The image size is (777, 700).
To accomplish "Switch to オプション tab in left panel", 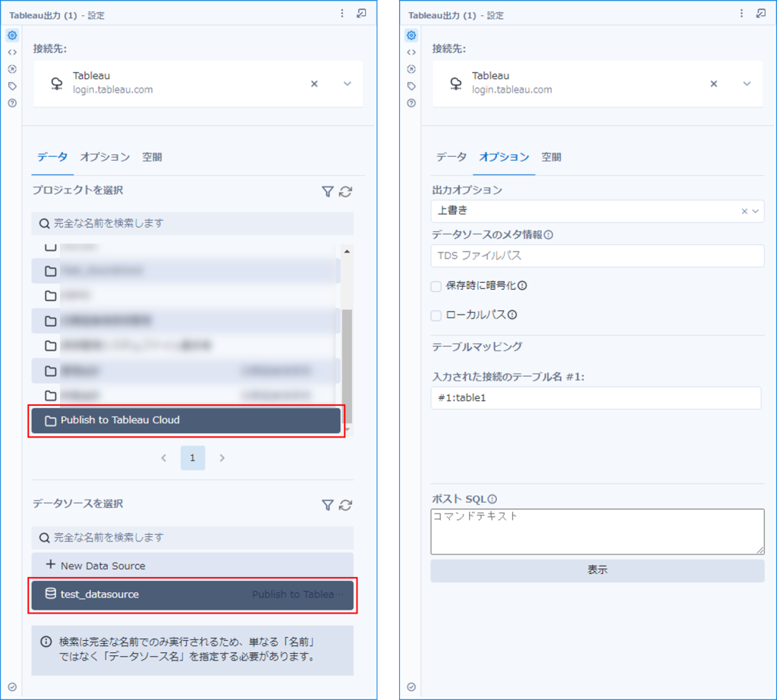I will (x=105, y=157).
